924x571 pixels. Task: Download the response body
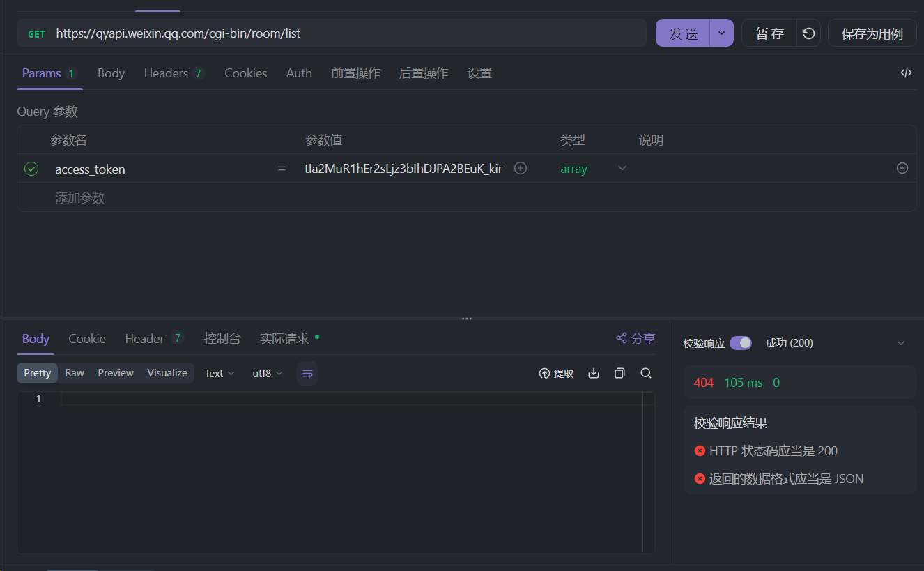(593, 373)
